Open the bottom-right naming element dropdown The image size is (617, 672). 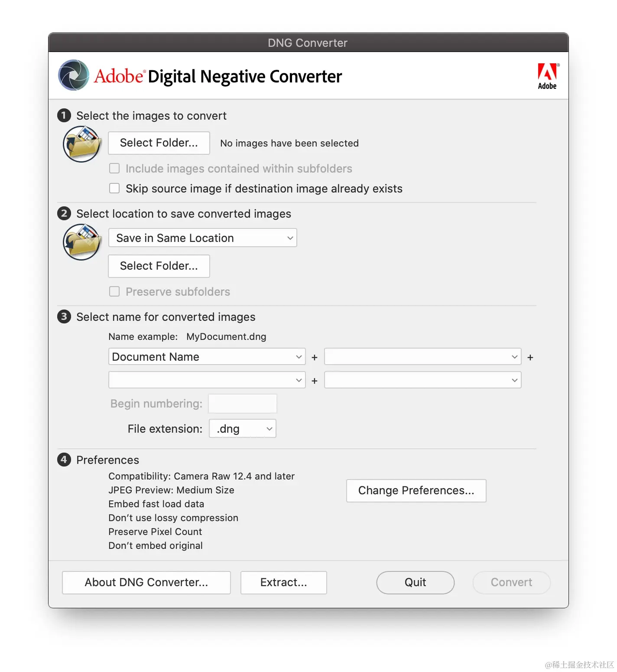[x=422, y=380]
